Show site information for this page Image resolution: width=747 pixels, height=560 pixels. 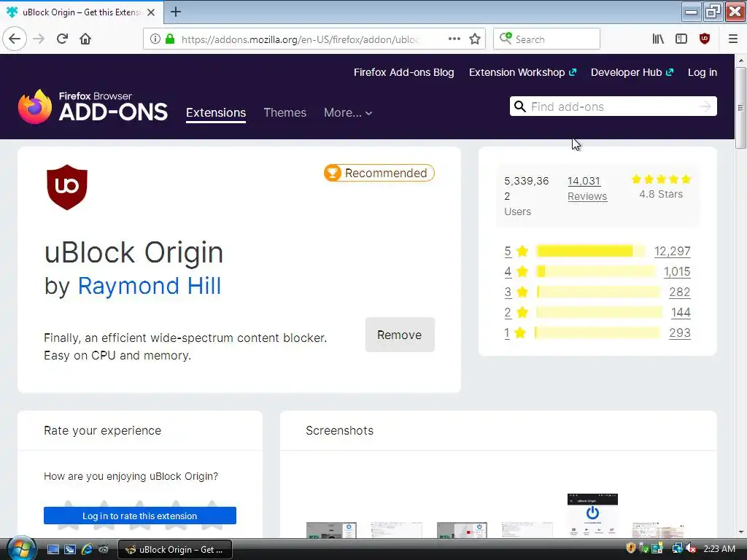click(155, 39)
